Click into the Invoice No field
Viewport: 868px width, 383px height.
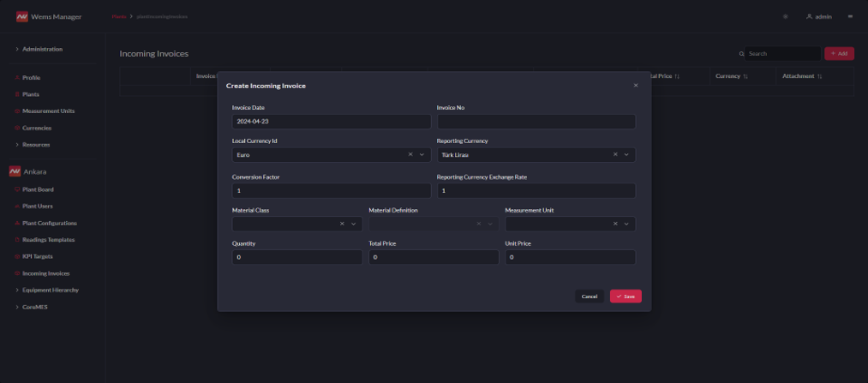tap(536, 122)
